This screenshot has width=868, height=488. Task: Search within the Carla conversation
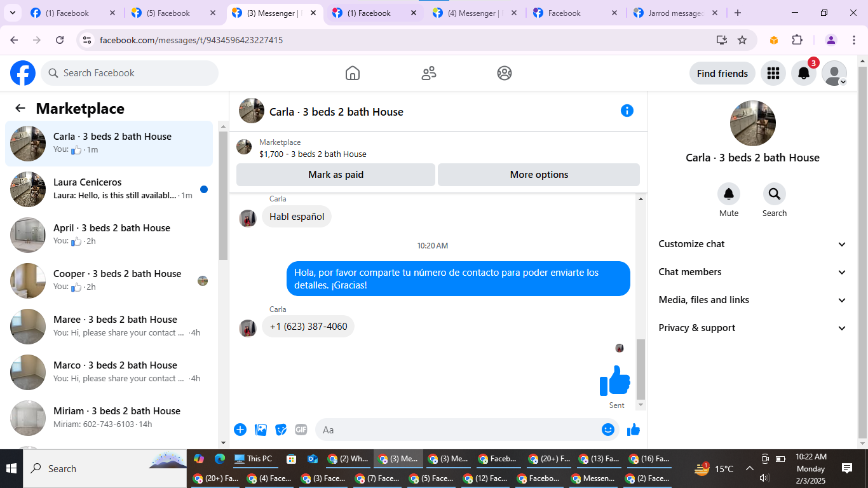click(775, 194)
